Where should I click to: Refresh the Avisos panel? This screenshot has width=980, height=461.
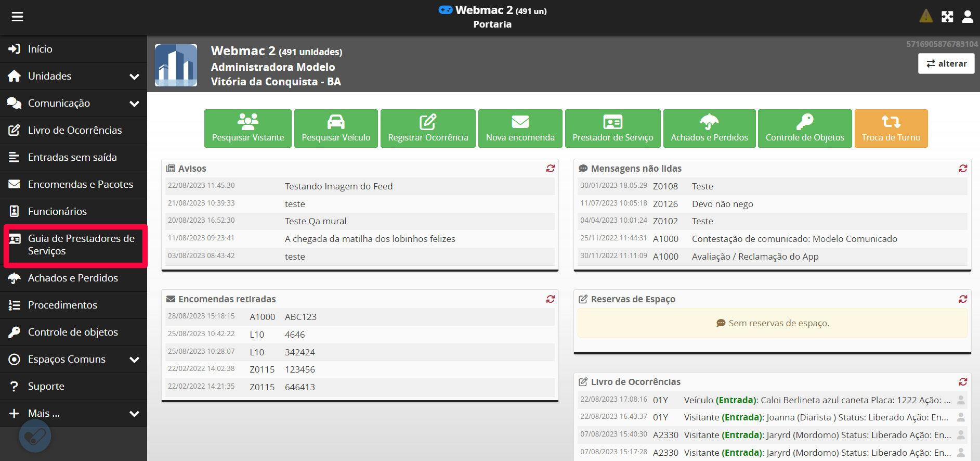(x=550, y=169)
